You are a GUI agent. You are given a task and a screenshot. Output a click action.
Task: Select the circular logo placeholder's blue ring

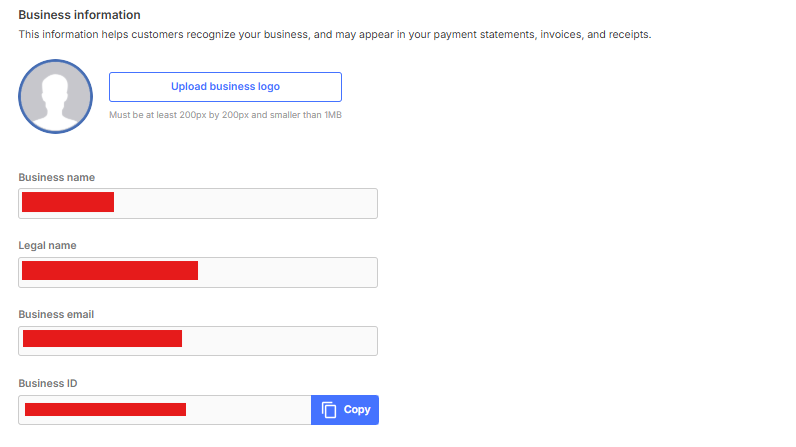[22, 97]
